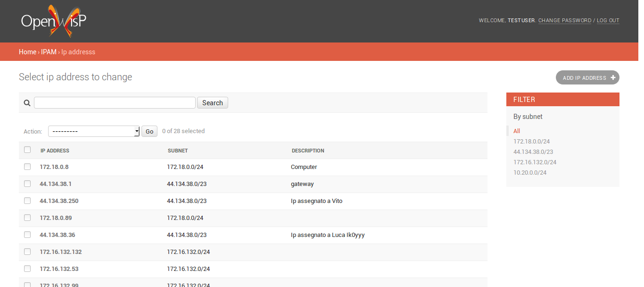
Task: Open IP address 172.16.132.53
Action: click(59, 269)
